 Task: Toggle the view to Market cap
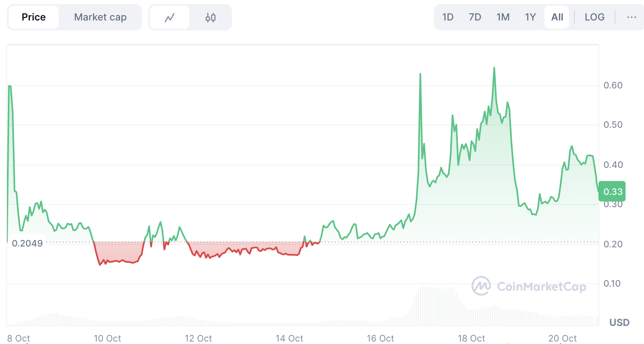click(100, 17)
